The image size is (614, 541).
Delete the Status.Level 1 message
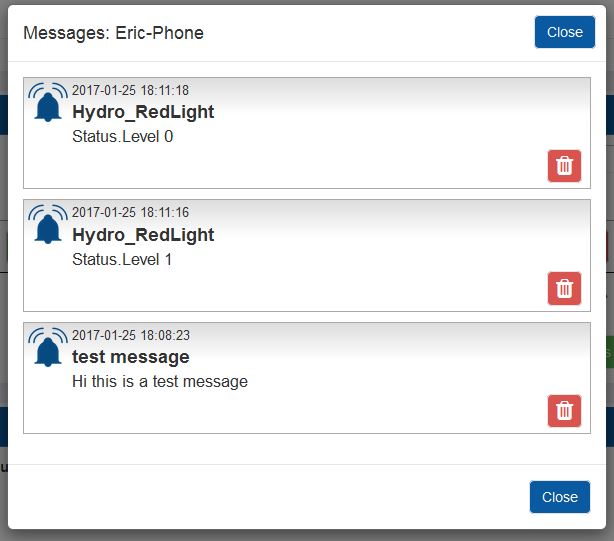pyautogui.click(x=564, y=289)
